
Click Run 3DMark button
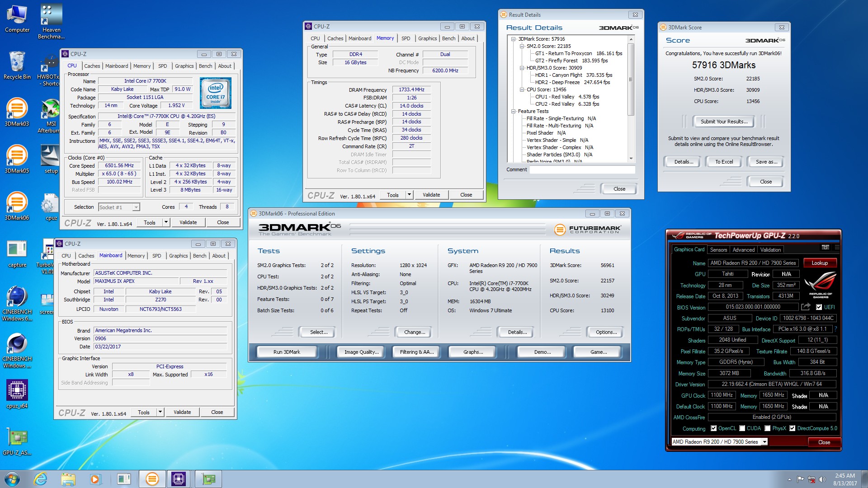coord(287,352)
